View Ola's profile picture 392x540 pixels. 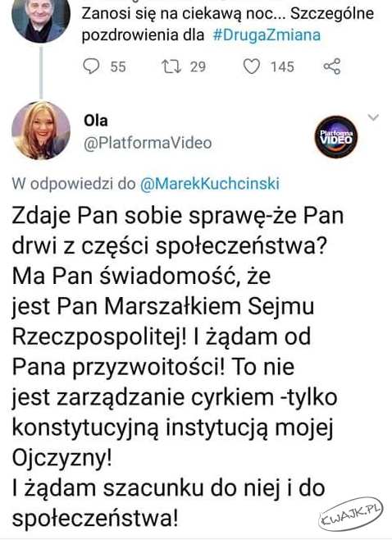41,130
